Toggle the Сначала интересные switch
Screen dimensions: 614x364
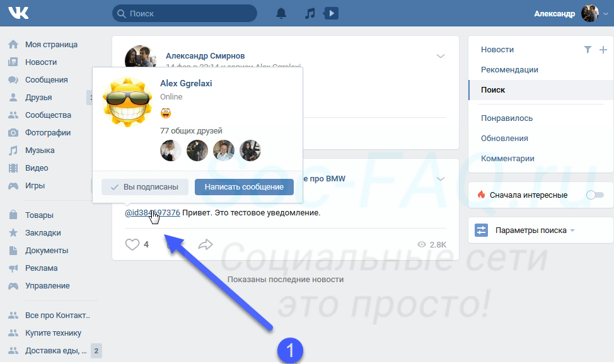[x=594, y=195]
